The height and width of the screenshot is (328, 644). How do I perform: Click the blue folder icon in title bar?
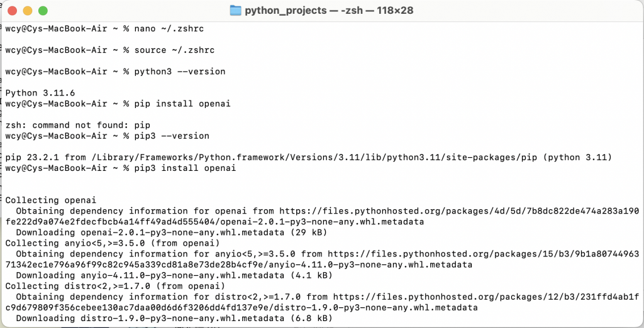click(235, 10)
